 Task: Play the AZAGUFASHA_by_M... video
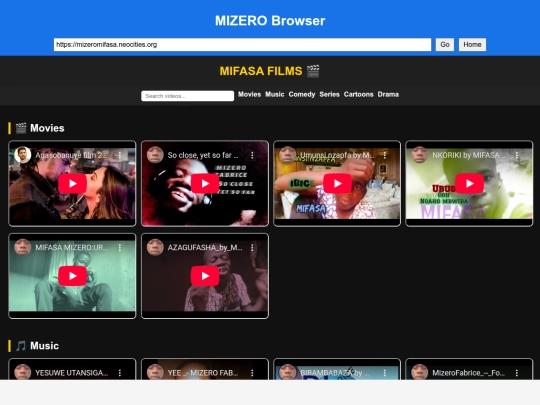pyautogui.click(x=205, y=276)
